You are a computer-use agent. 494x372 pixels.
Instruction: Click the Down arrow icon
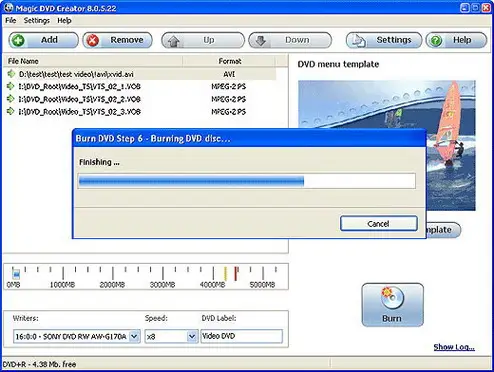point(261,41)
